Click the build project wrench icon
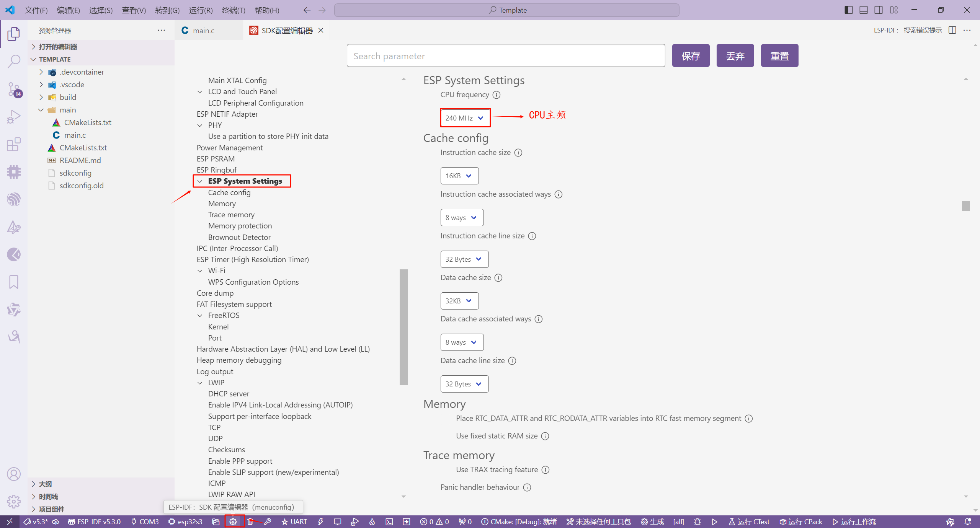The image size is (980, 528). [x=268, y=521]
